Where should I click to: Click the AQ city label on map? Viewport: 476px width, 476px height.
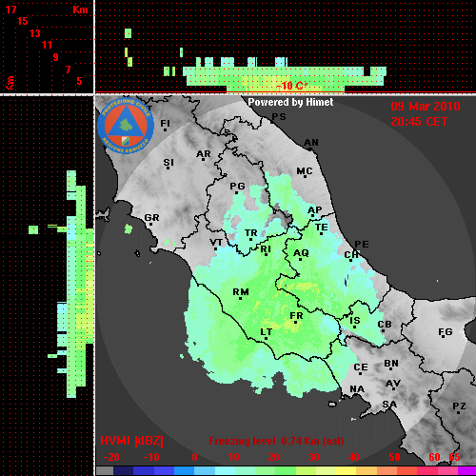point(301,253)
